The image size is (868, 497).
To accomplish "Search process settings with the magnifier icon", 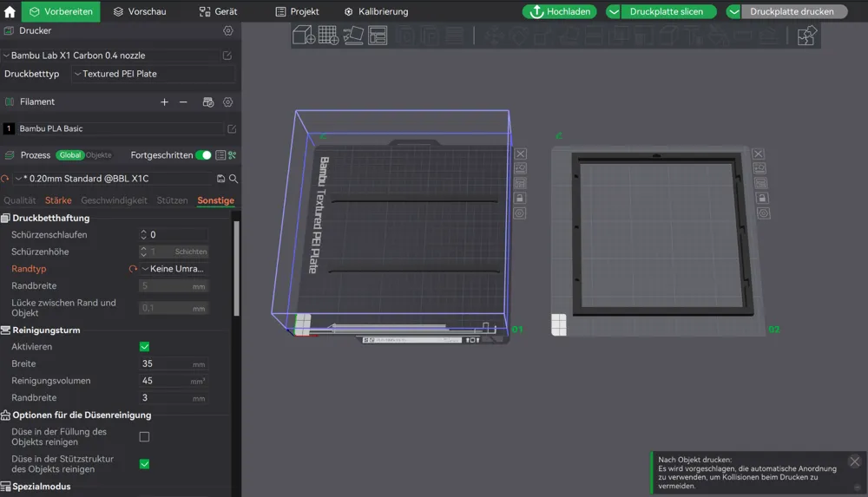I will tap(233, 179).
